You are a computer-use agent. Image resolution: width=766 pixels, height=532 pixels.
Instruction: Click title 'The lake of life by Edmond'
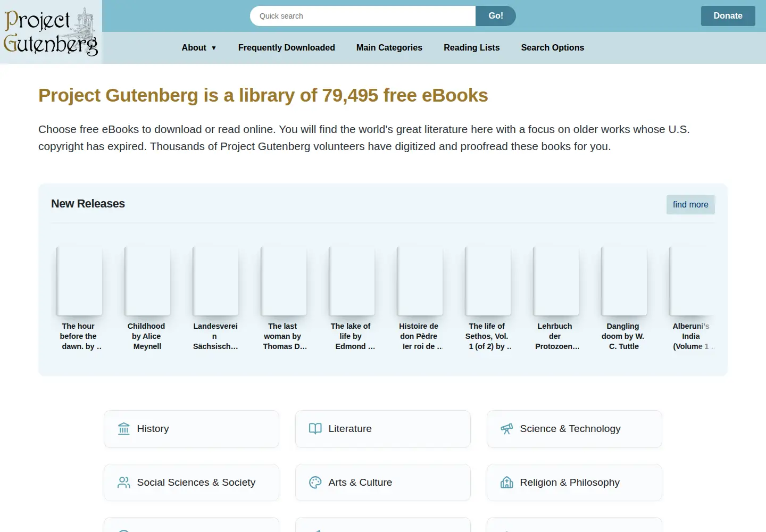click(x=352, y=336)
